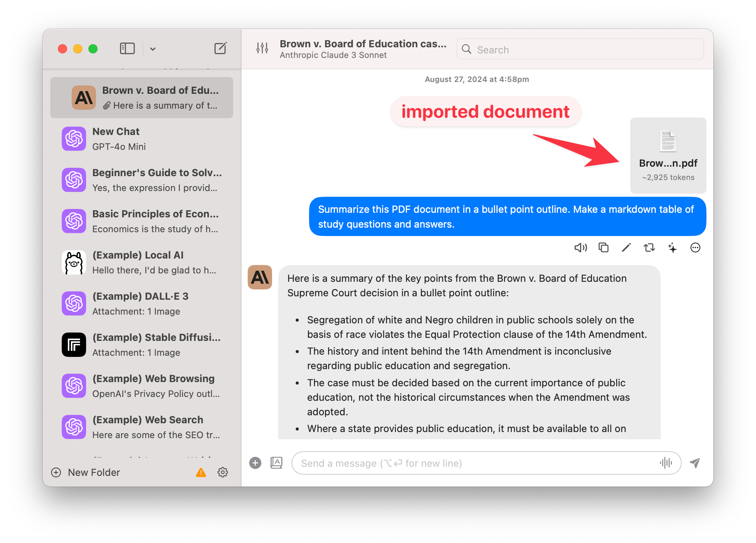This screenshot has width=756, height=543.
Task: Close the window with red button
Action: point(62,49)
